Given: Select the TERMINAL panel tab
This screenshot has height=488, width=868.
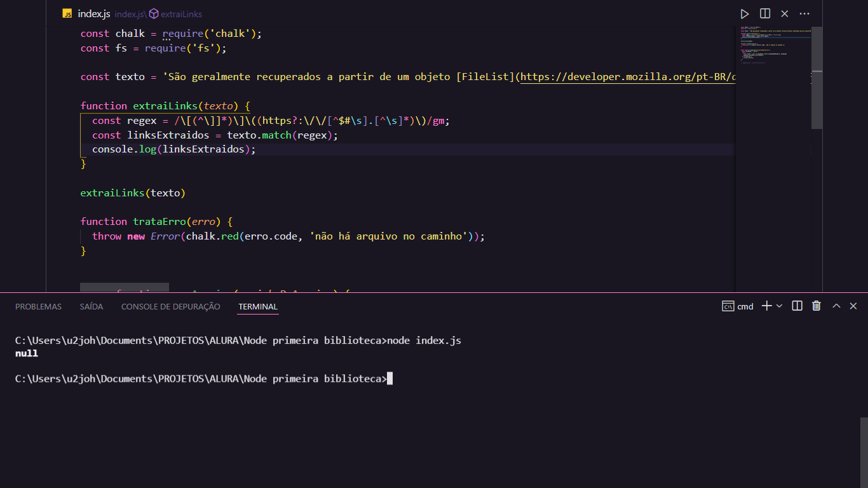Looking at the screenshot, I should (258, 306).
